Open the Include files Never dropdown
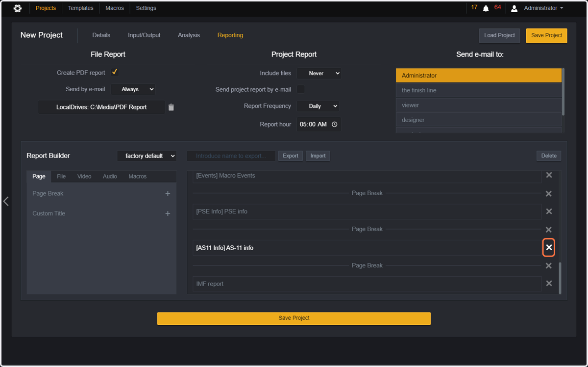Viewport: 588px width, 367px height. (319, 73)
